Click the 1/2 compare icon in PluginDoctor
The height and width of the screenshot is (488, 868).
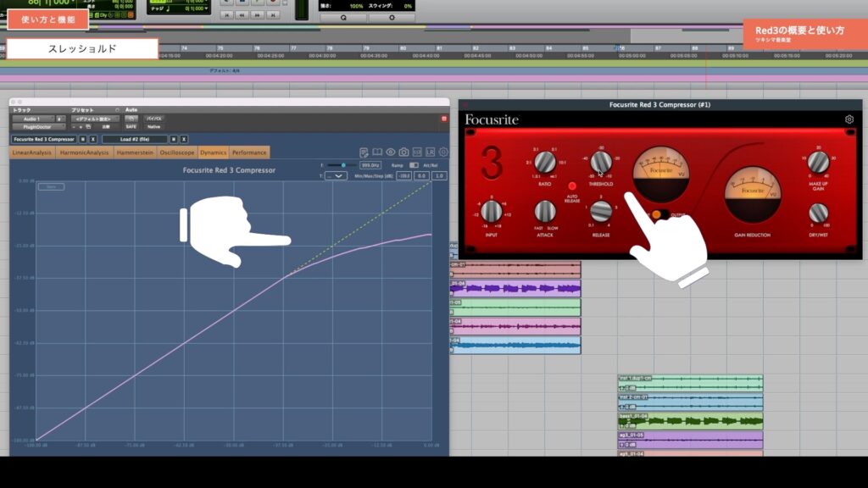tap(417, 152)
